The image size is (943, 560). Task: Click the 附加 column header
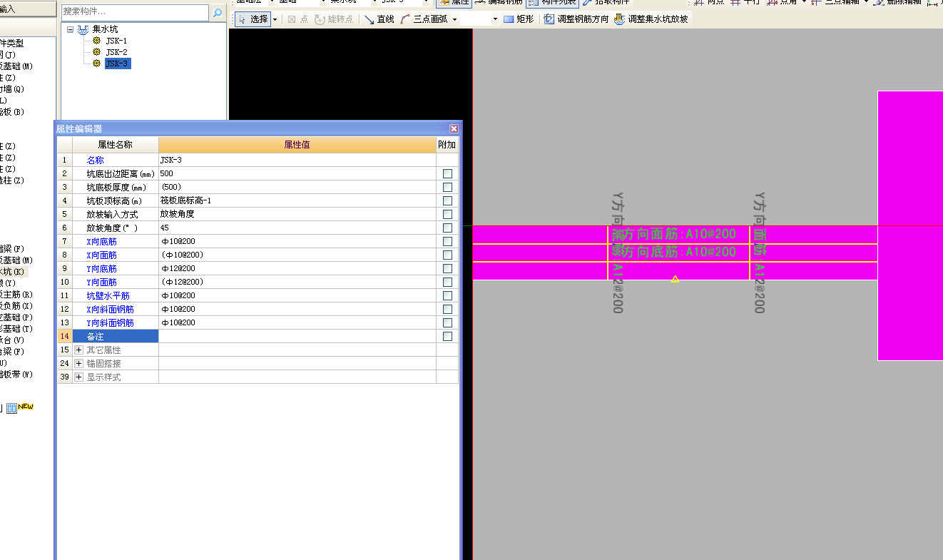click(447, 145)
